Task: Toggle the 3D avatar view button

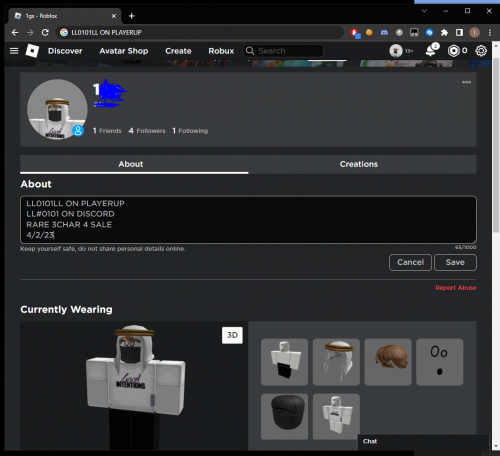Action: (232, 335)
